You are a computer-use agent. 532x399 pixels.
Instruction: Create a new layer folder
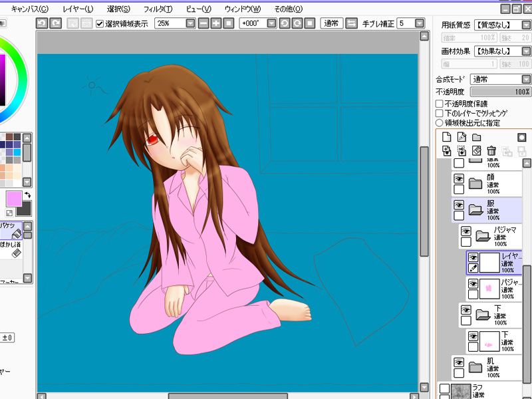[x=476, y=137]
